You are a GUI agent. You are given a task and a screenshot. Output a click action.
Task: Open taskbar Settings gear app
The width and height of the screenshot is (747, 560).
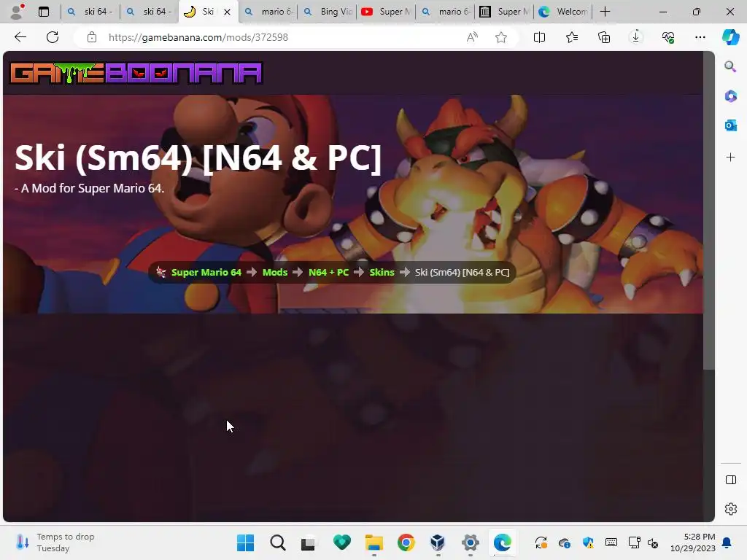pyautogui.click(x=471, y=542)
